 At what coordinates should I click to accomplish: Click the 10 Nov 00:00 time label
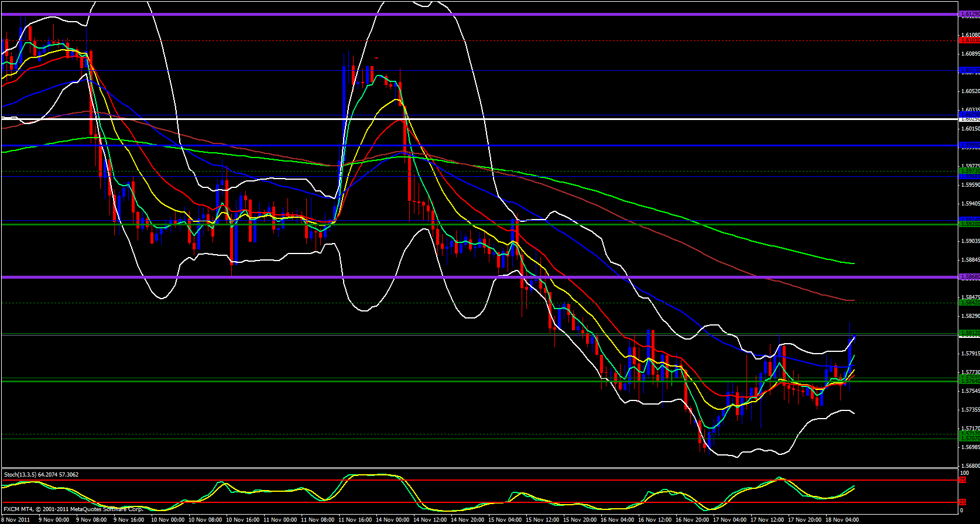(x=167, y=519)
